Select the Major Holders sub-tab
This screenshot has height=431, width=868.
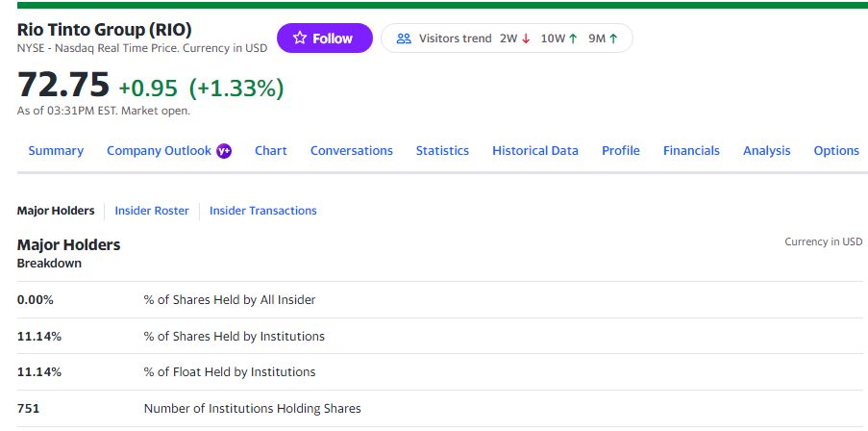pos(56,211)
